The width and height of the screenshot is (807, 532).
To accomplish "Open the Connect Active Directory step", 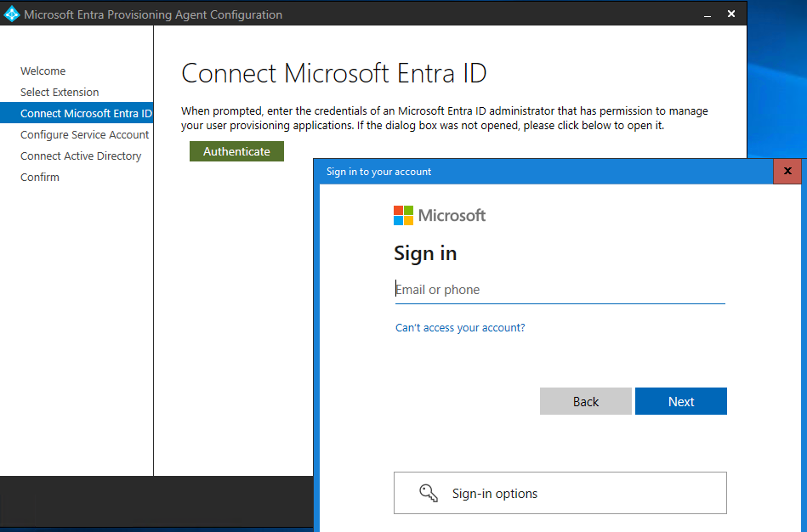I will pos(81,156).
